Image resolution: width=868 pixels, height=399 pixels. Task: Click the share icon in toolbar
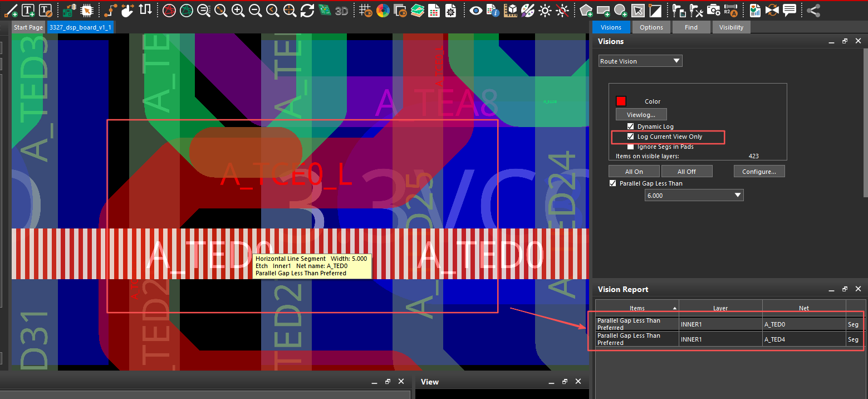[813, 10]
